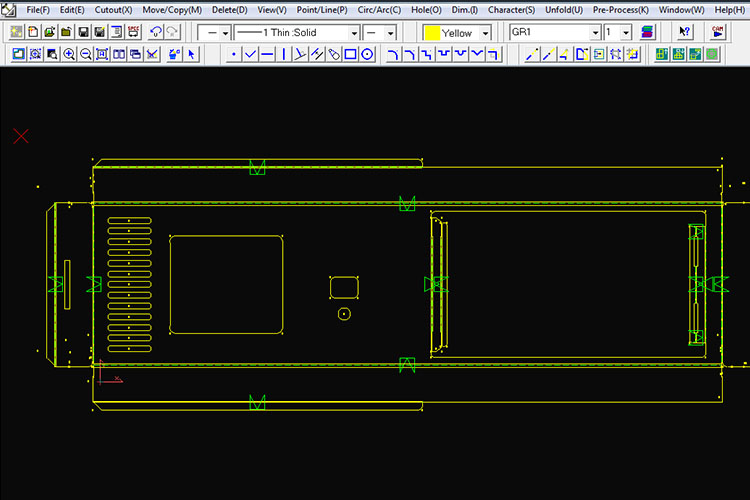Open the View(V) menu
750x500 pixels.
click(272, 10)
